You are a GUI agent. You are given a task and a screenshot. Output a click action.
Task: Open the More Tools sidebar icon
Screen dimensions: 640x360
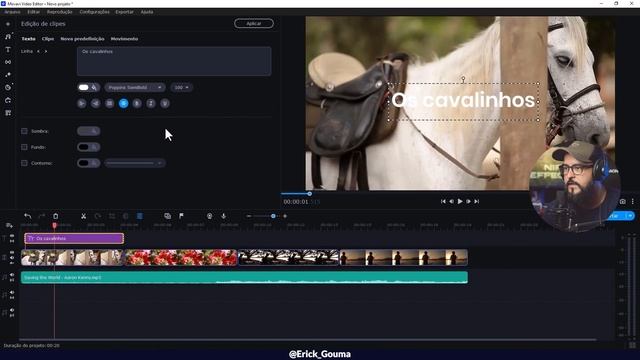[x=8, y=113]
